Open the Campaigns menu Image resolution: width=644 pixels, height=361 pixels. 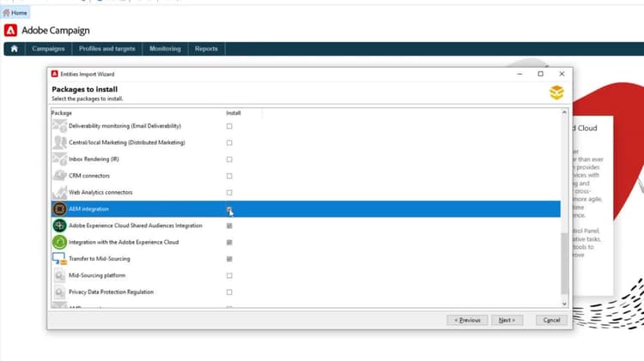click(48, 49)
